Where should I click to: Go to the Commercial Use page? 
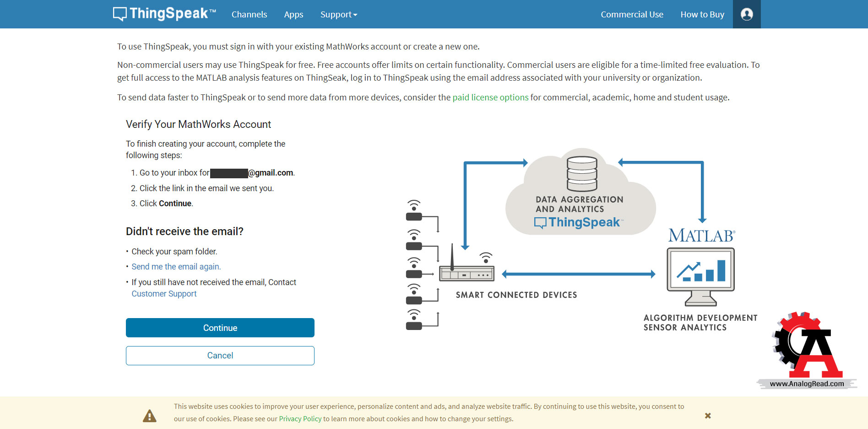tap(632, 14)
